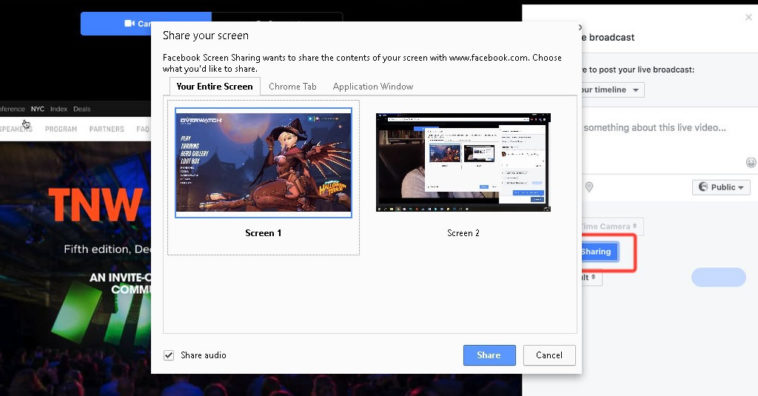The height and width of the screenshot is (396, 758).
Task: Toggle the Share audio checkbox
Action: [169, 355]
